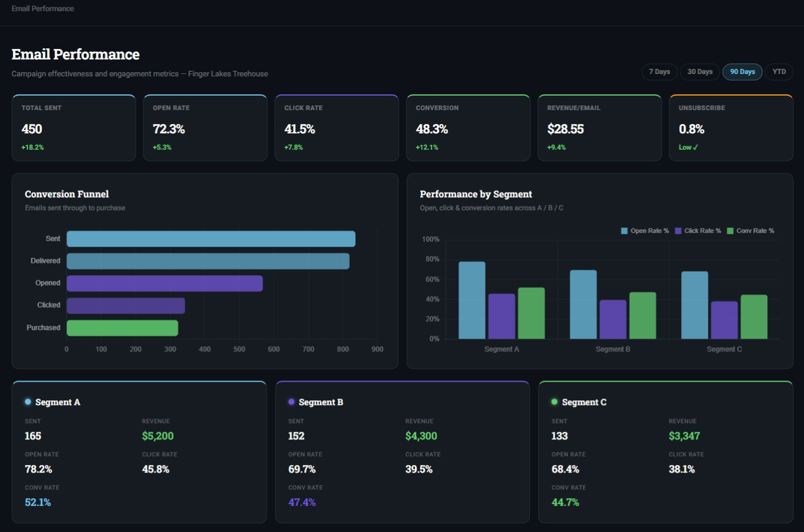Image resolution: width=804 pixels, height=532 pixels.
Task: Click the +5.3% change under Open Rate
Action: pyautogui.click(x=162, y=147)
